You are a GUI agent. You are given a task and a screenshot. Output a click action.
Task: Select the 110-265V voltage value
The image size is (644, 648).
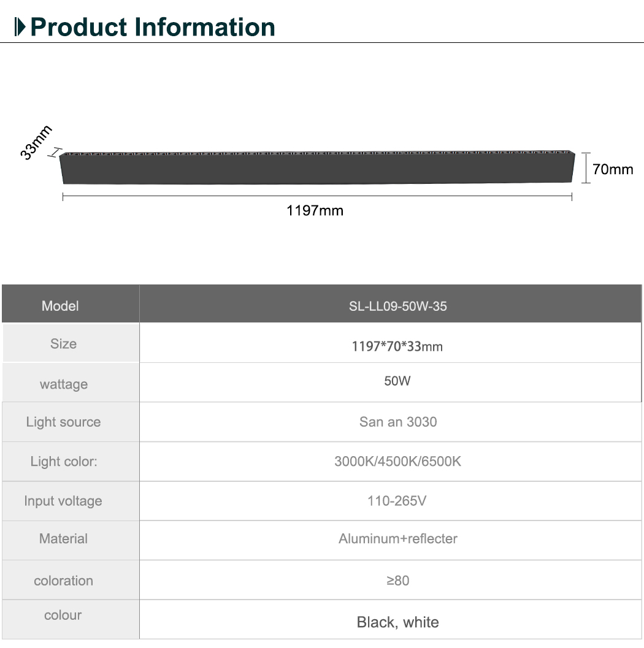[x=397, y=501]
